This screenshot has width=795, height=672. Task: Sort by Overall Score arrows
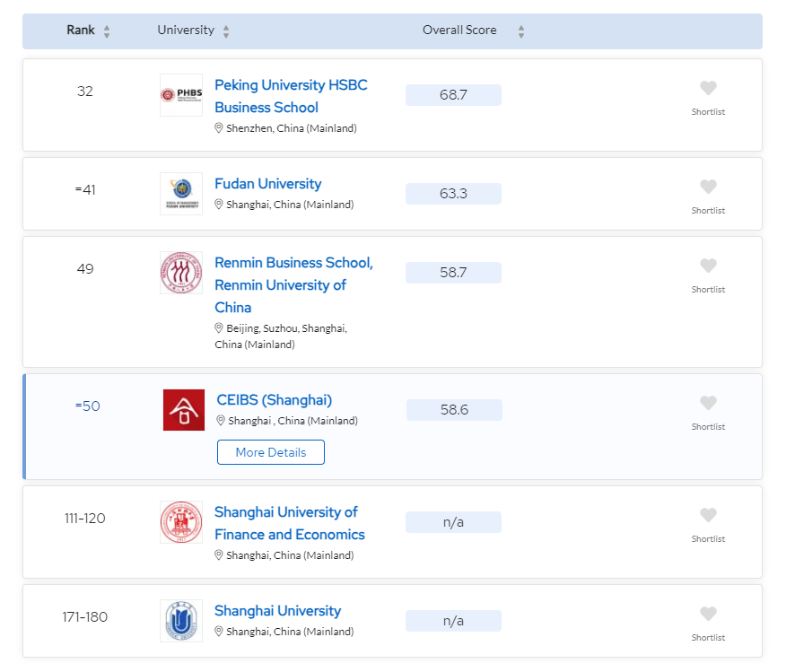[x=520, y=31]
